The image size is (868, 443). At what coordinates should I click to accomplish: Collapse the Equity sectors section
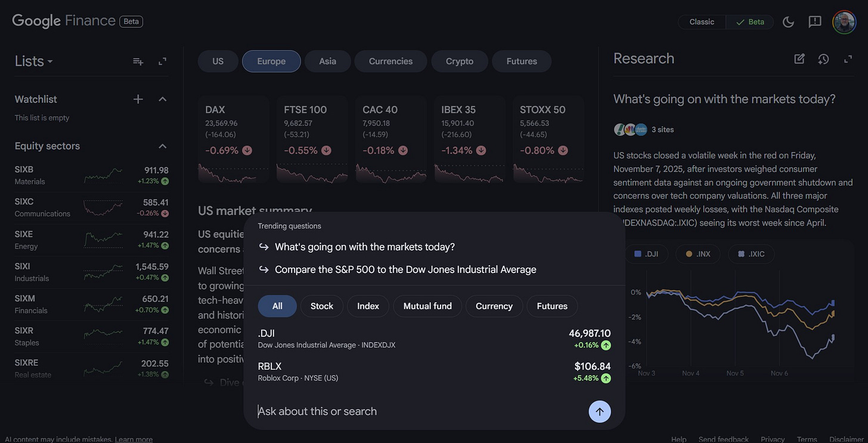(x=162, y=146)
